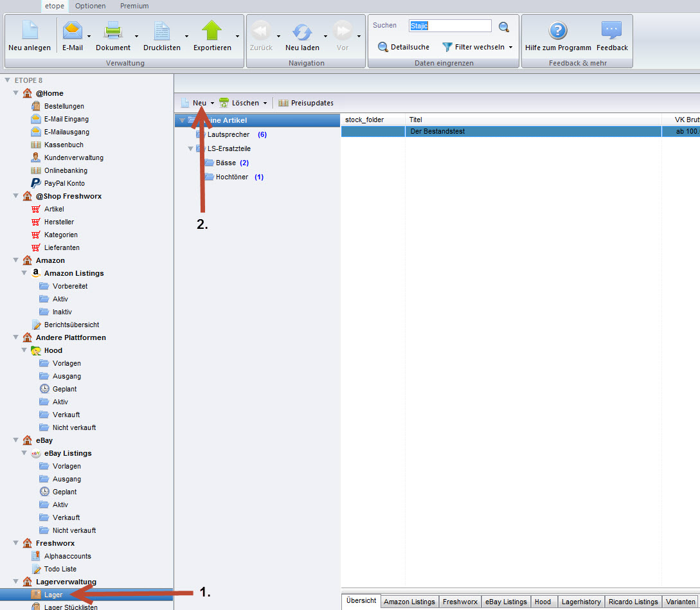Viewport: 700px width, 610px height.
Task: Collapse the @Shop Freshworx node
Action: pos(15,195)
